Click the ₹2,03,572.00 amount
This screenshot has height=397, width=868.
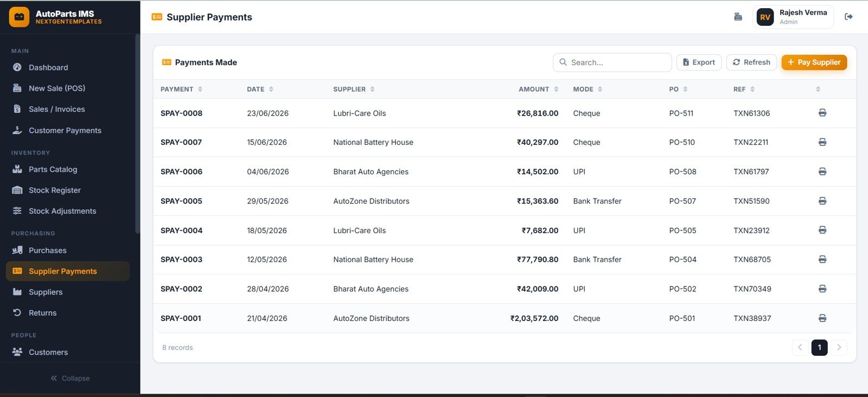(x=534, y=318)
